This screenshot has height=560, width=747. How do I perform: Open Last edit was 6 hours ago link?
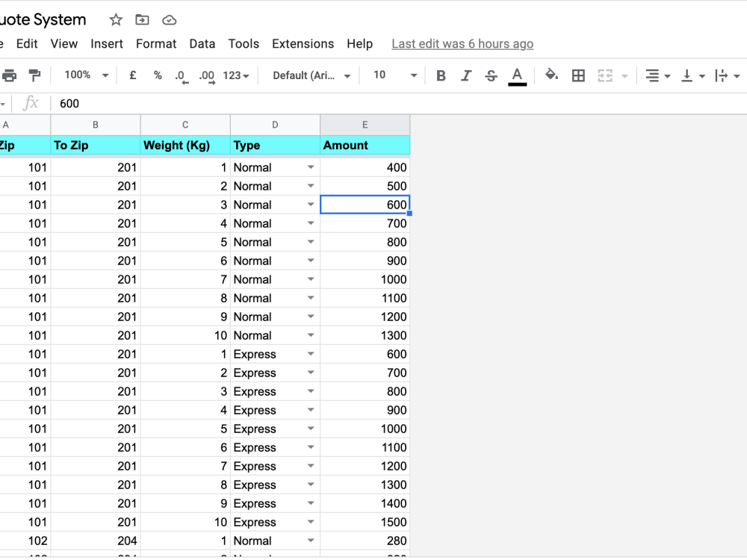(462, 44)
